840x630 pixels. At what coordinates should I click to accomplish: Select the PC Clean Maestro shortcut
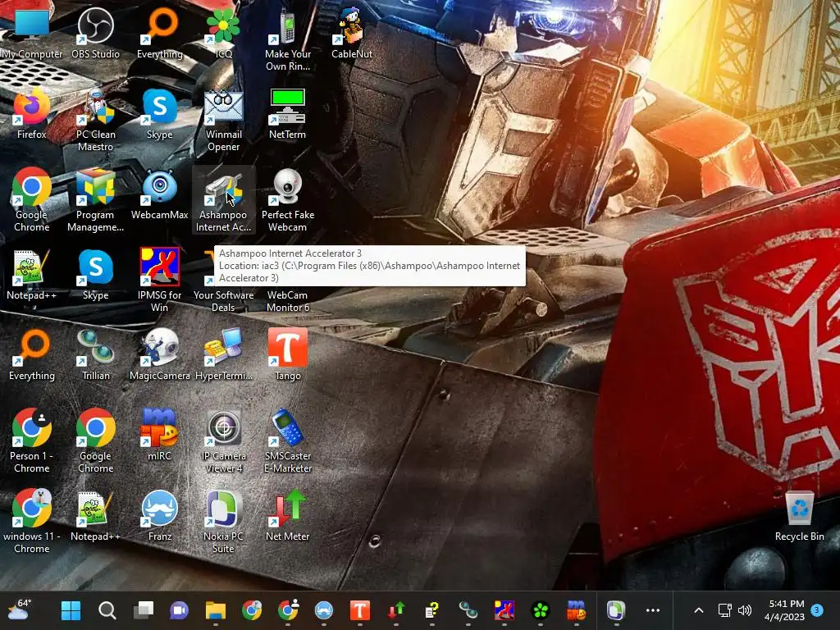click(x=95, y=121)
